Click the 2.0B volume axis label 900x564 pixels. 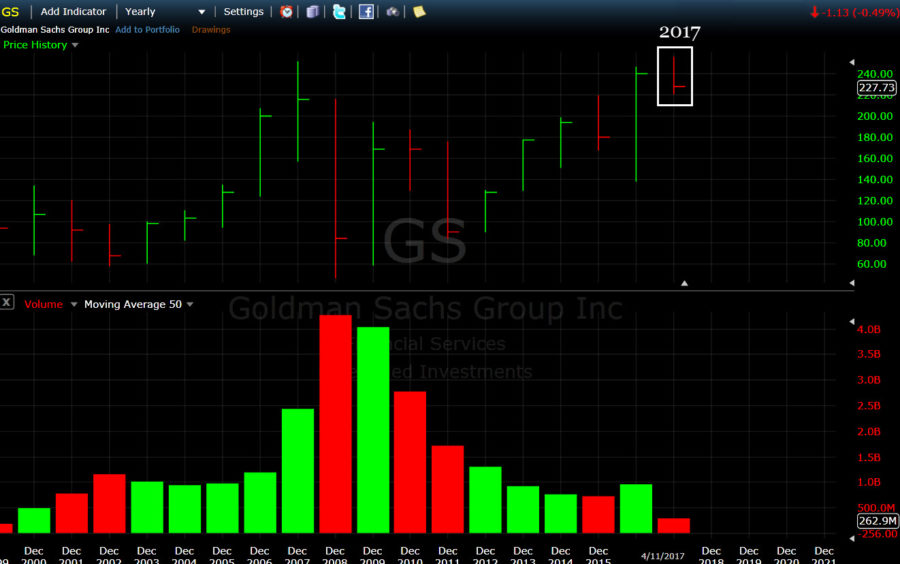[x=868, y=431]
